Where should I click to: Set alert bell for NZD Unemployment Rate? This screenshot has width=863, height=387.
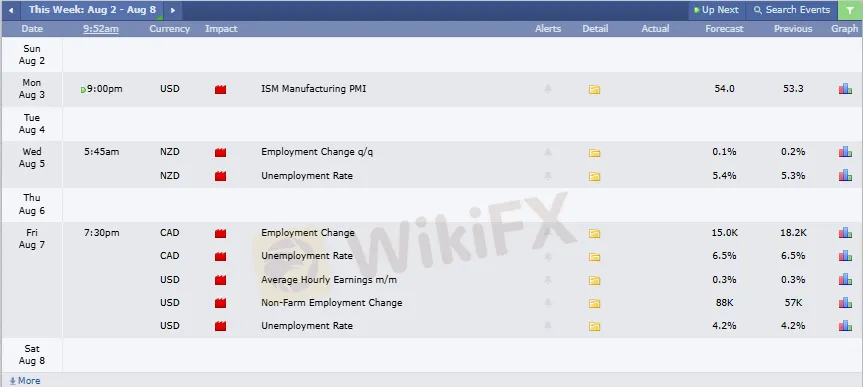point(548,176)
